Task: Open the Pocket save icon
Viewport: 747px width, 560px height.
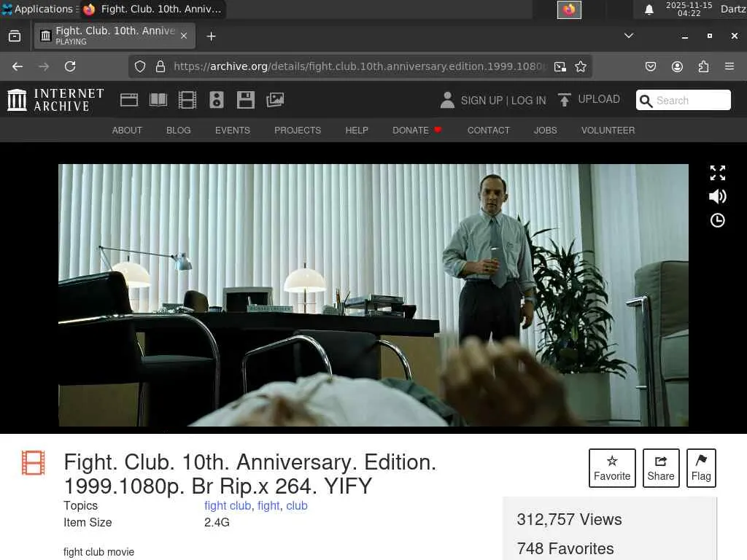Action: point(650,66)
